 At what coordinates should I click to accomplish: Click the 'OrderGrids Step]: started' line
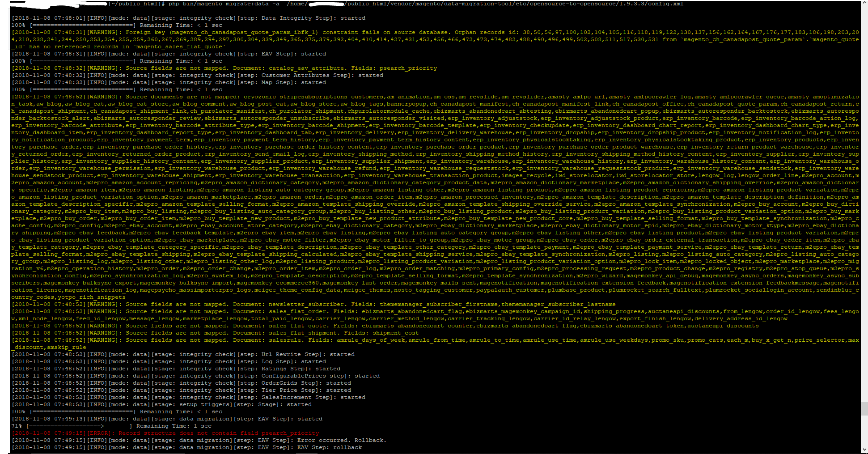tap(181, 383)
